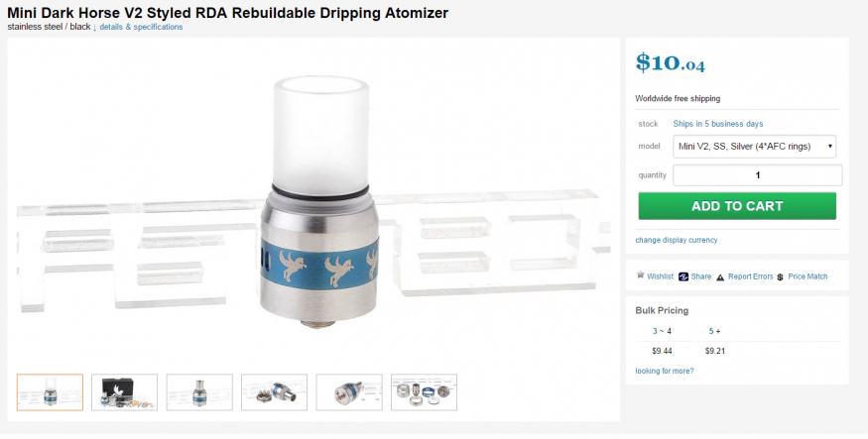Click the quantity input field
Viewport: 868px width, 439px height.
tap(757, 175)
